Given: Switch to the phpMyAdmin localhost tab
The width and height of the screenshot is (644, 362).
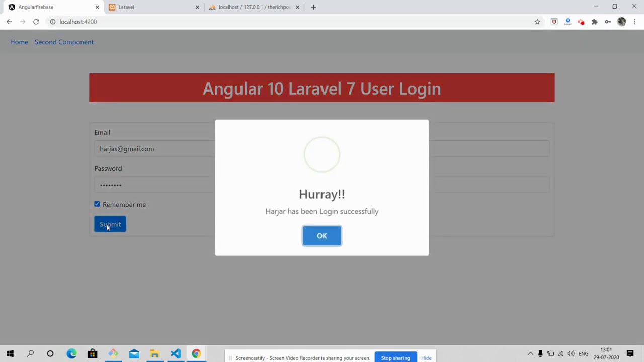Looking at the screenshot, I should point(254,7).
